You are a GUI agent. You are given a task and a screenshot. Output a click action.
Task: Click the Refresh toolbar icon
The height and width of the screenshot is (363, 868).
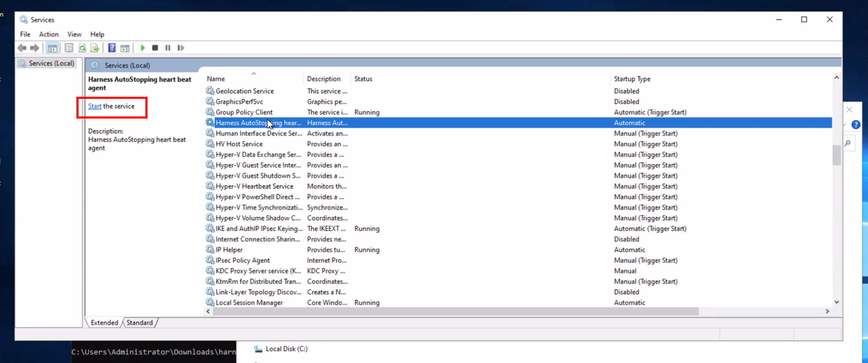pos(82,48)
